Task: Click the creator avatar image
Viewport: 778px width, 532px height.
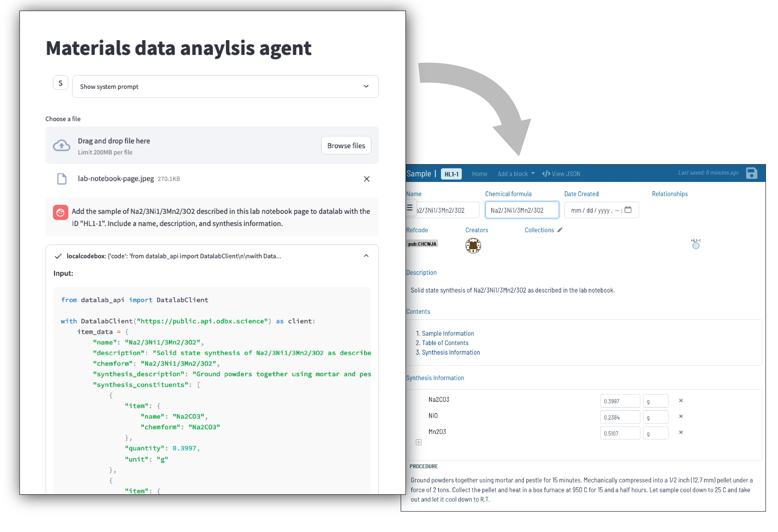Action: click(473, 246)
